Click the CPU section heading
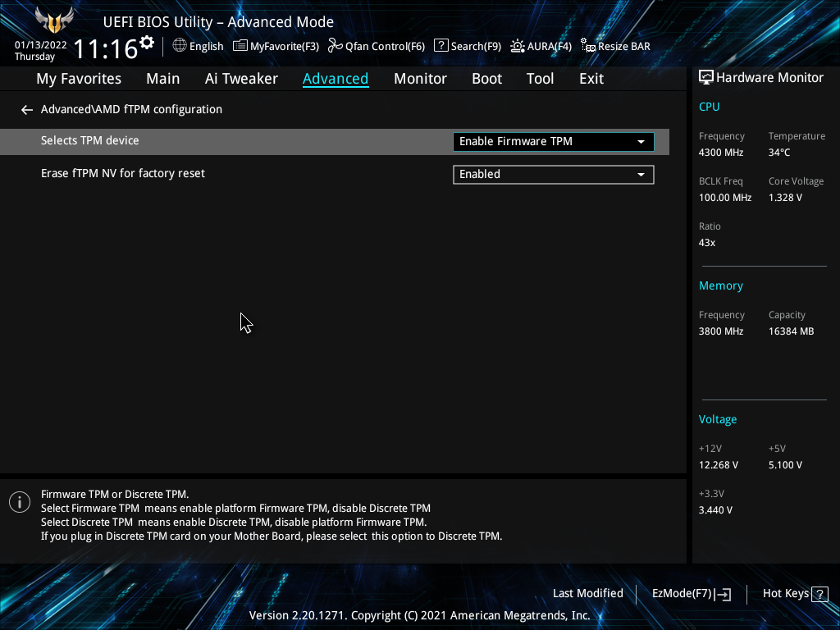This screenshot has width=840, height=630. pyautogui.click(x=709, y=107)
